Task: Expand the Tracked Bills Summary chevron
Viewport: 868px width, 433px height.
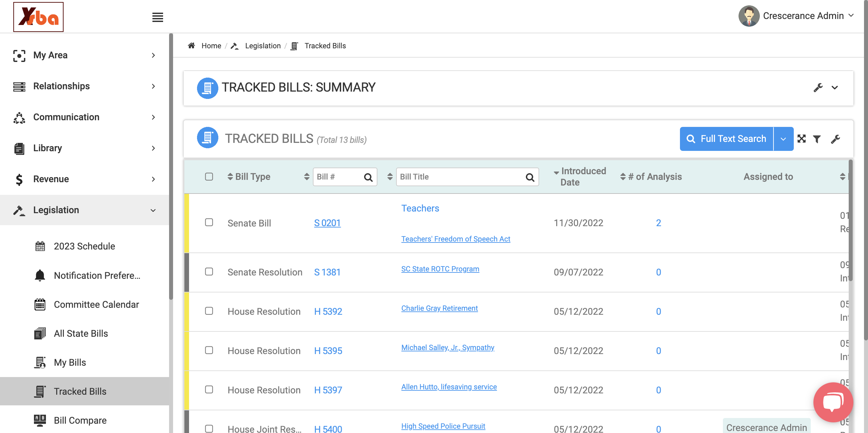Action: pyautogui.click(x=834, y=88)
